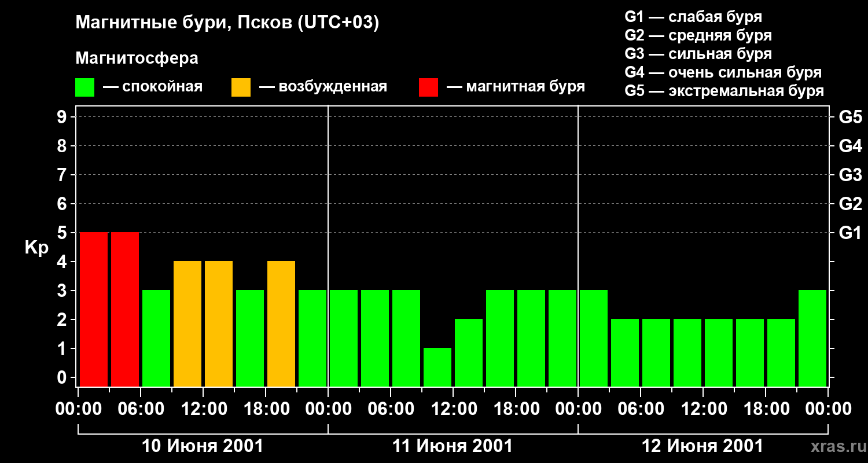The width and height of the screenshot is (868, 463).
Task: Click the last green bar ending 12 Июня
Action: click(x=812, y=338)
